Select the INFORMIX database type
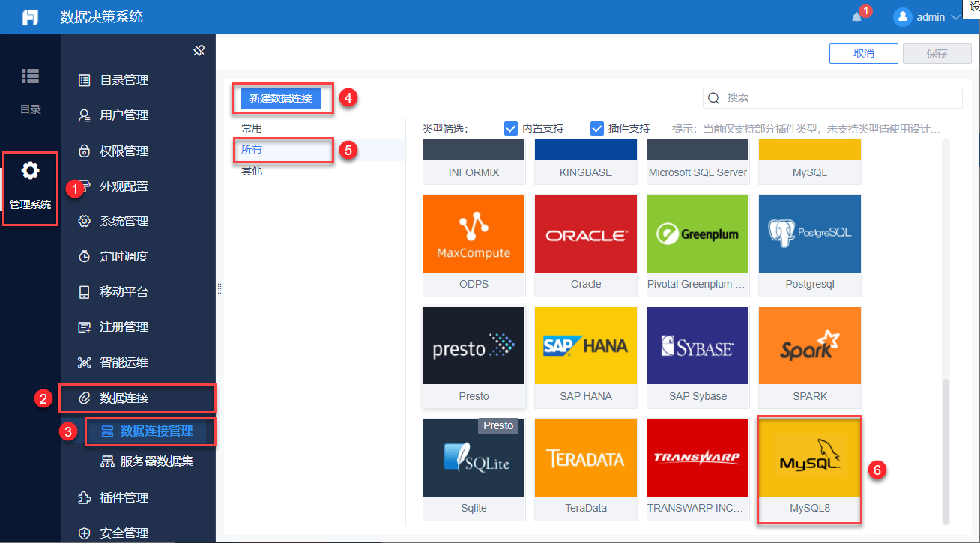 (x=474, y=162)
